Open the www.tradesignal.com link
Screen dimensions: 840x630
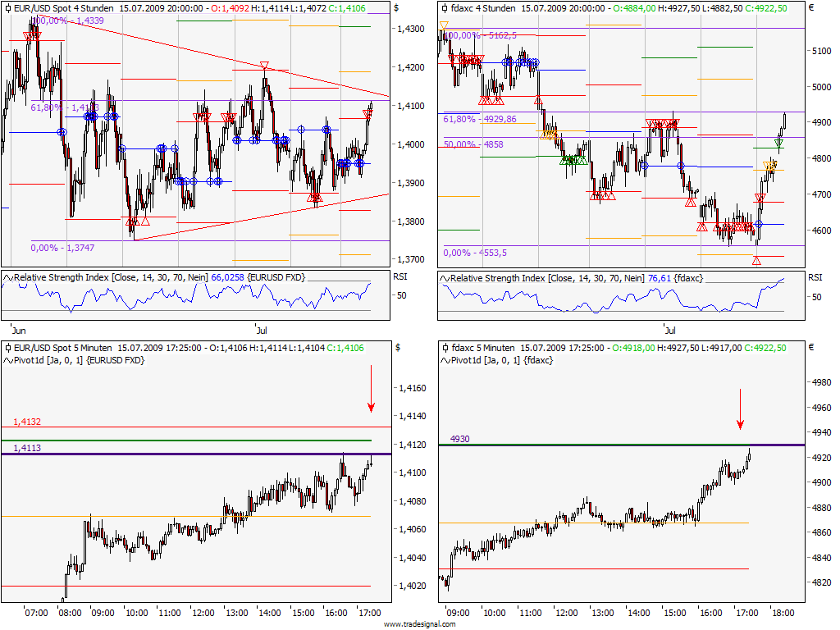coord(419,624)
